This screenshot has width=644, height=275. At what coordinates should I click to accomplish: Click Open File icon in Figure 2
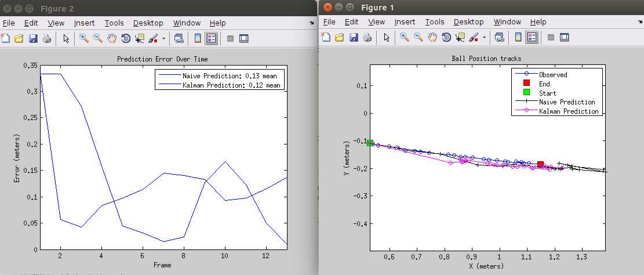tap(19, 39)
